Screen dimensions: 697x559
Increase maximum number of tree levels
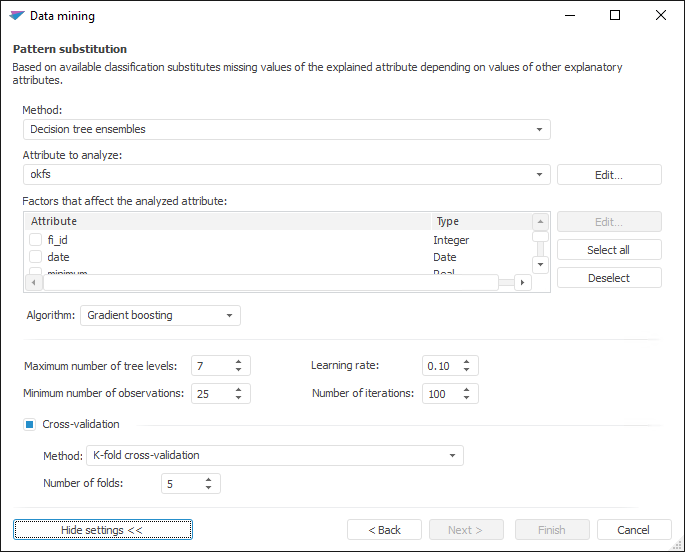click(239, 361)
